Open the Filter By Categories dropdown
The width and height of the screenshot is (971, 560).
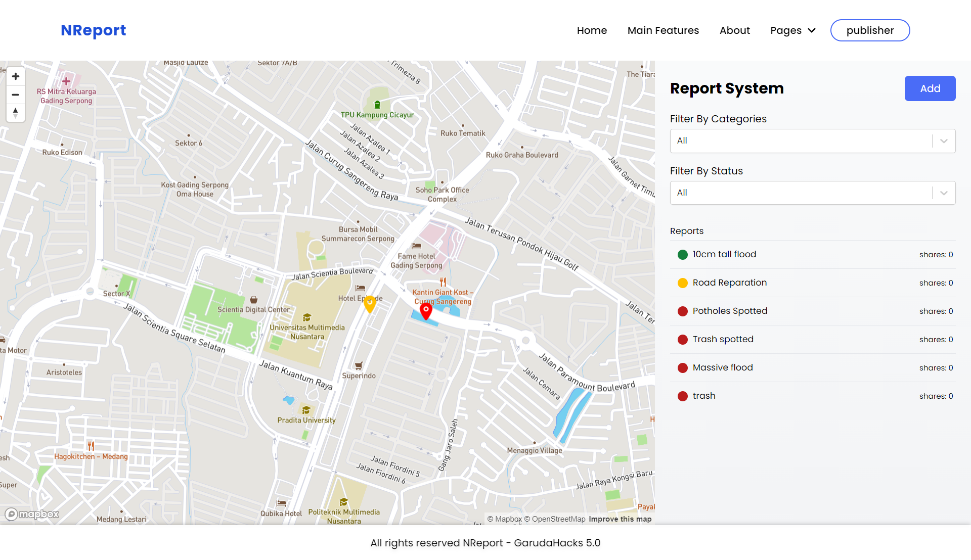pyautogui.click(x=812, y=141)
